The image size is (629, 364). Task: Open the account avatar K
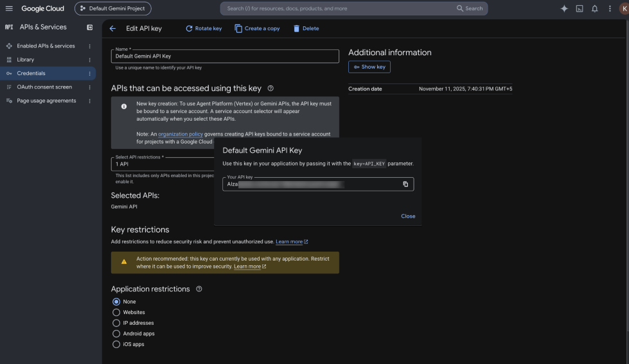pos(625,8)
